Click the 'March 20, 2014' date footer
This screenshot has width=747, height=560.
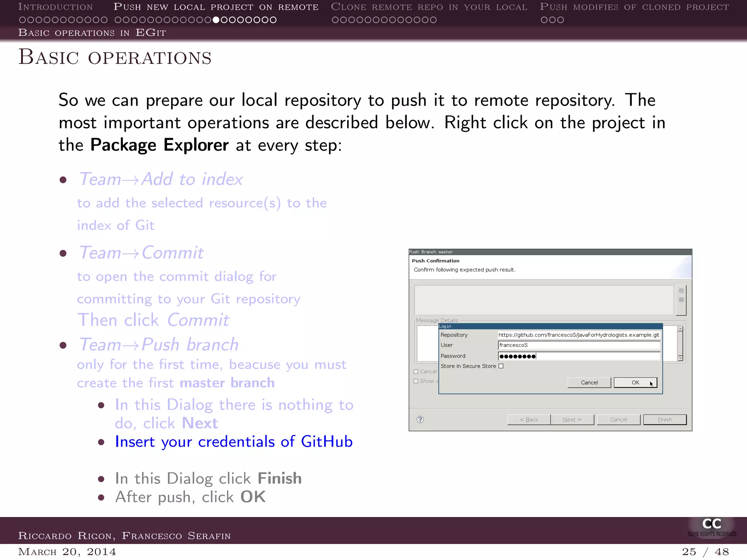pos(67,552)
